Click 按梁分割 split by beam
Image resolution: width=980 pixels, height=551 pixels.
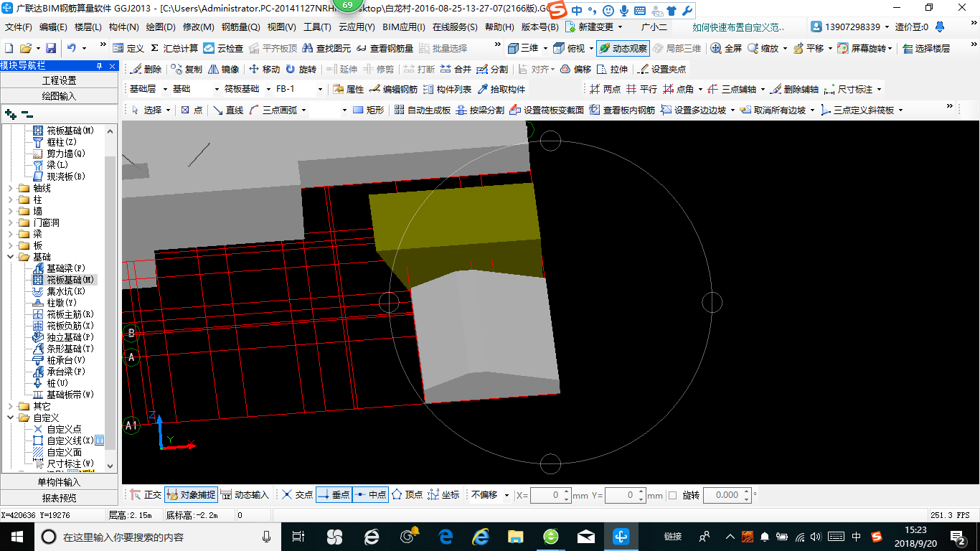click(480, 110)
